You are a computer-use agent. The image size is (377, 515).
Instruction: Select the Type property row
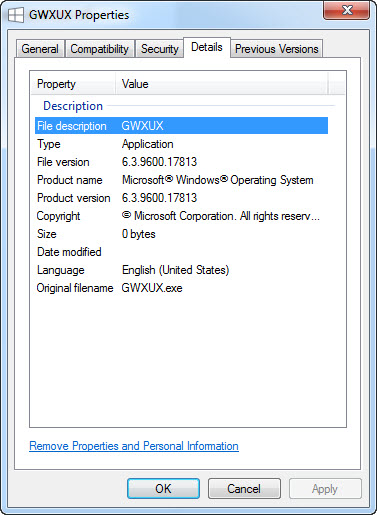point(181,144)
